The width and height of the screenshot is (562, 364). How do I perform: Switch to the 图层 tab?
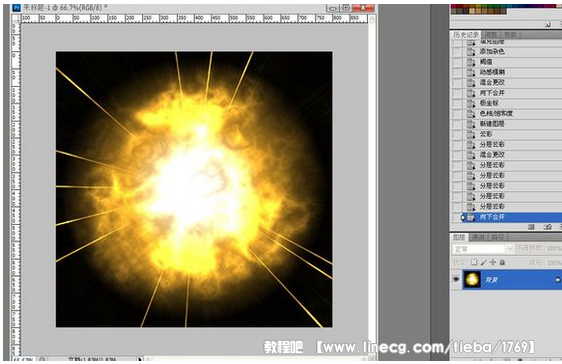click(x=459, y=237)
